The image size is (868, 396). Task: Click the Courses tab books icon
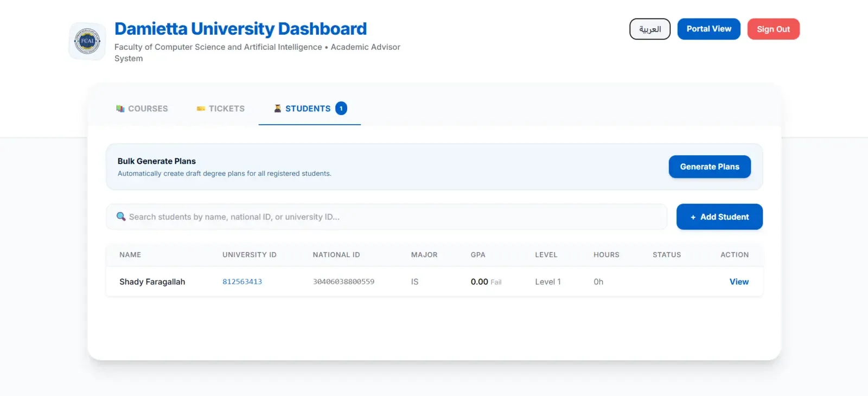[120, 108]
